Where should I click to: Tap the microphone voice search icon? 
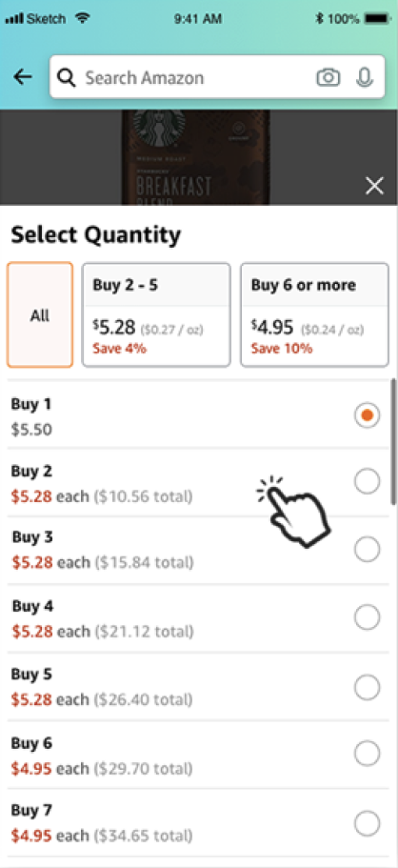point(364,77)
